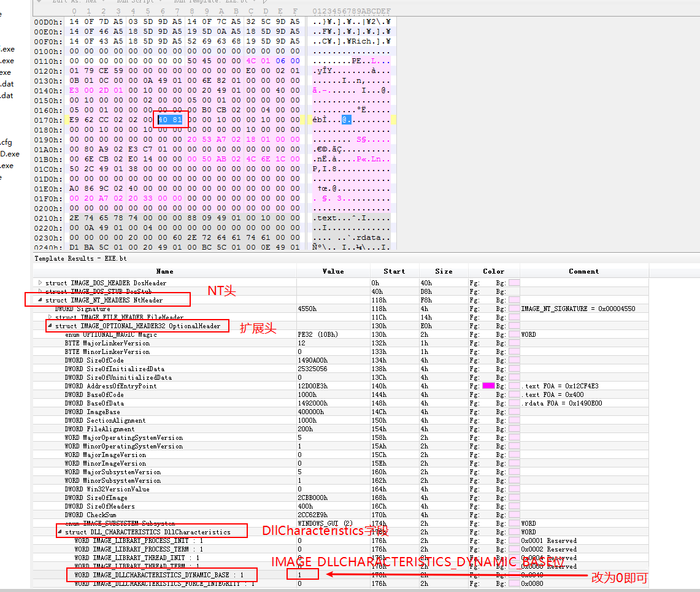
Task: Open the Bg color swatch in SizeOfImage row
Action: 514,498
